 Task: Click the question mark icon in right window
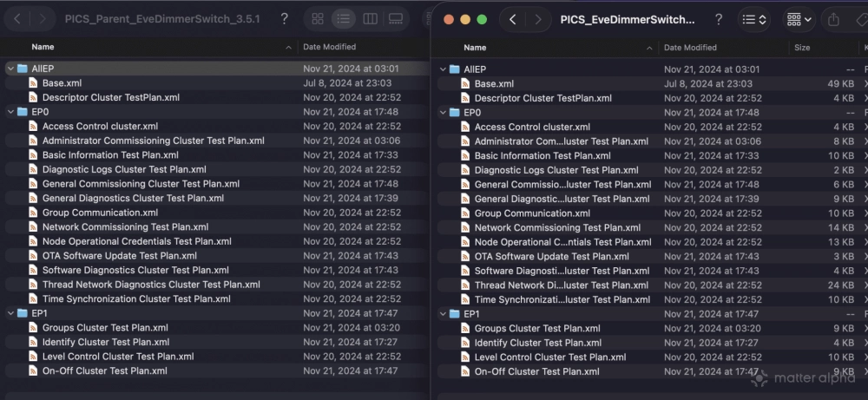[x=718, y=19]
